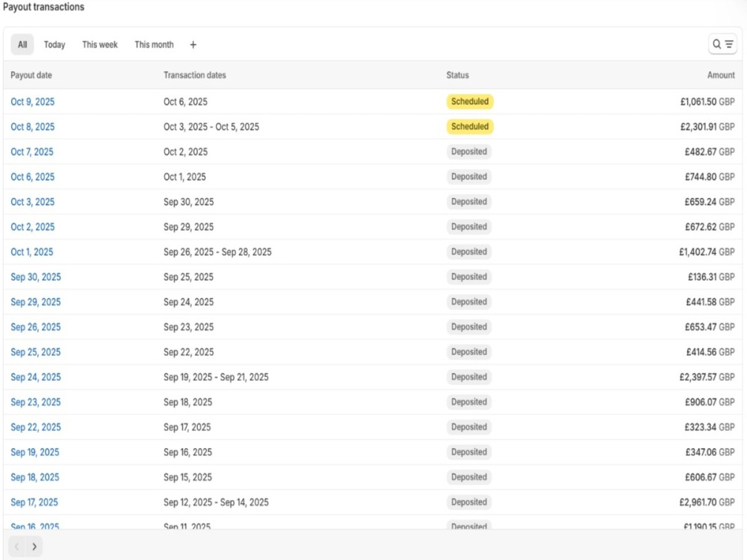The height and width of the screenshot is (560, 747).
Task: Open the Sep 30, 2025 payout
Action: (x=36, y=277)
